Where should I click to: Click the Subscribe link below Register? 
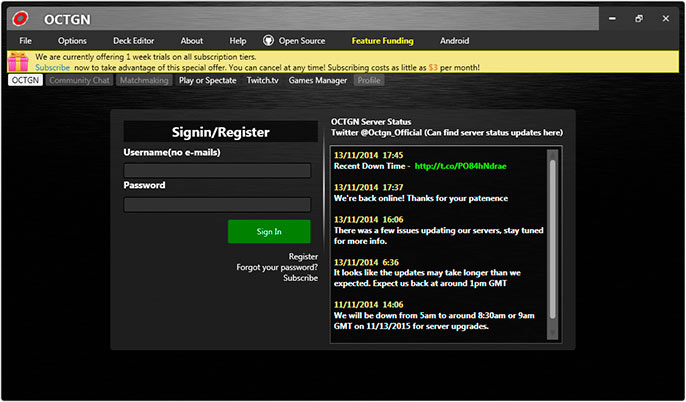pyautogui.click(x=301, y=278)
